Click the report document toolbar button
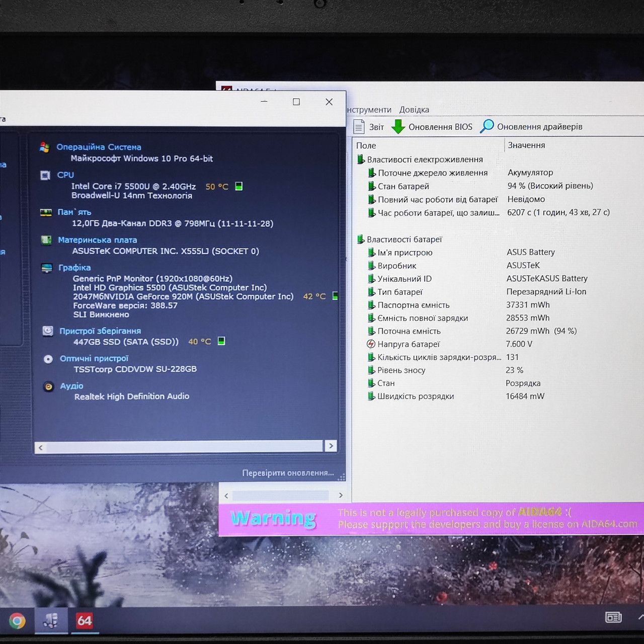644x644 pixels. (369, 127)
